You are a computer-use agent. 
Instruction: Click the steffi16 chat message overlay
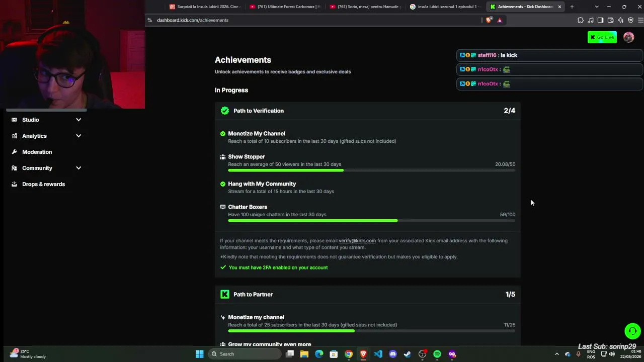point(549,55)
